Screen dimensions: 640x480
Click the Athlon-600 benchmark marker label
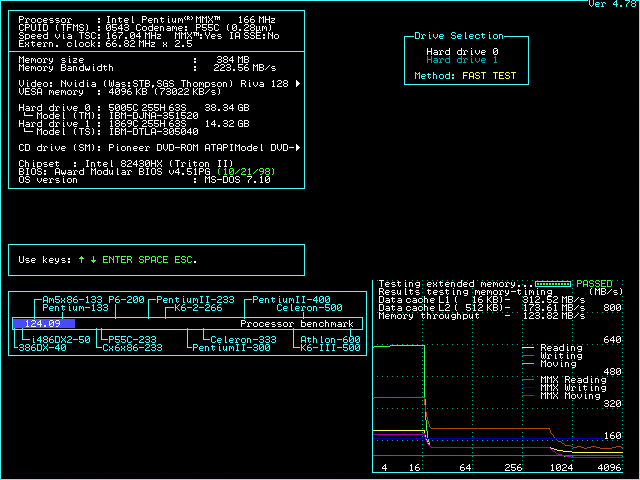pyautogui.click(x=331, y=340)
